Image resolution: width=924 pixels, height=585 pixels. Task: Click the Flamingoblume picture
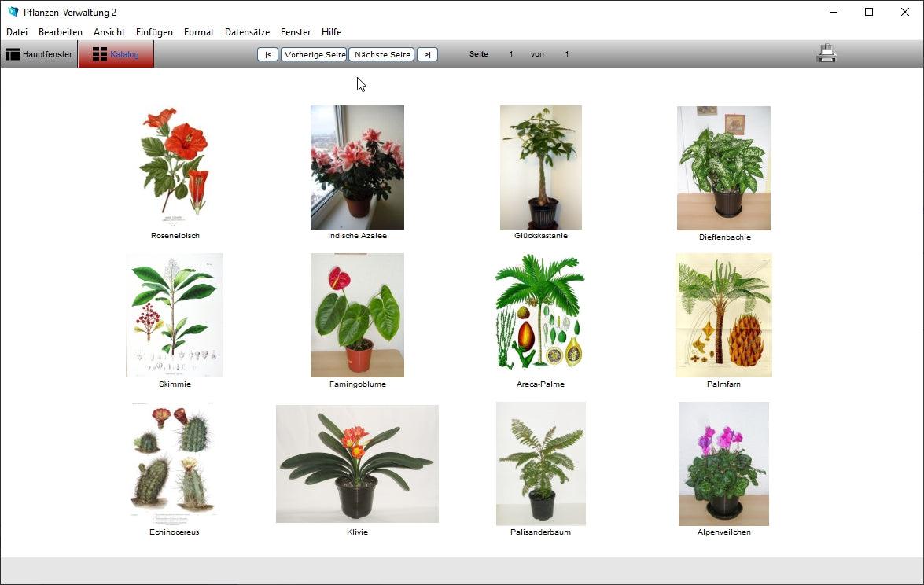pos(357,315)
